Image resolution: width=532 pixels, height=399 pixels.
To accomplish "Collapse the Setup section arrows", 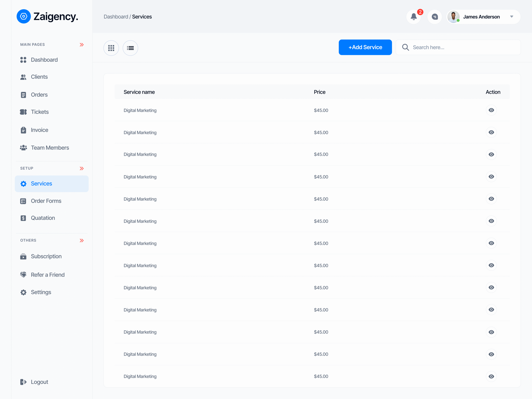I will [x=81, y=168].
